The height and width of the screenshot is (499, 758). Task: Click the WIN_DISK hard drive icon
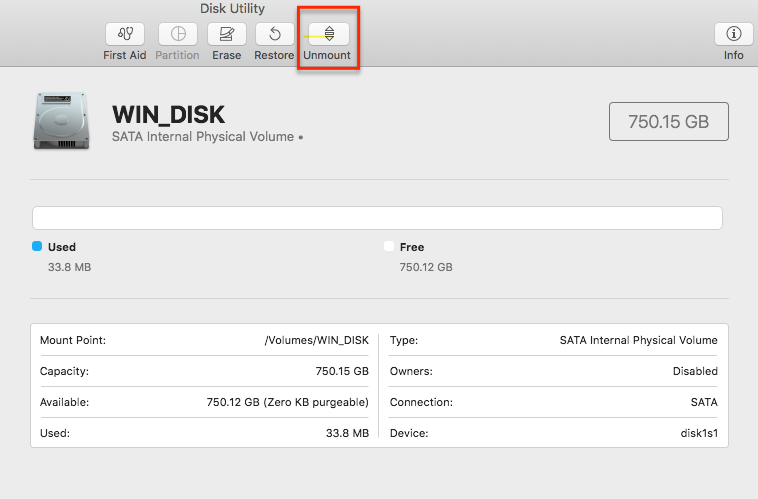[61, 121]
